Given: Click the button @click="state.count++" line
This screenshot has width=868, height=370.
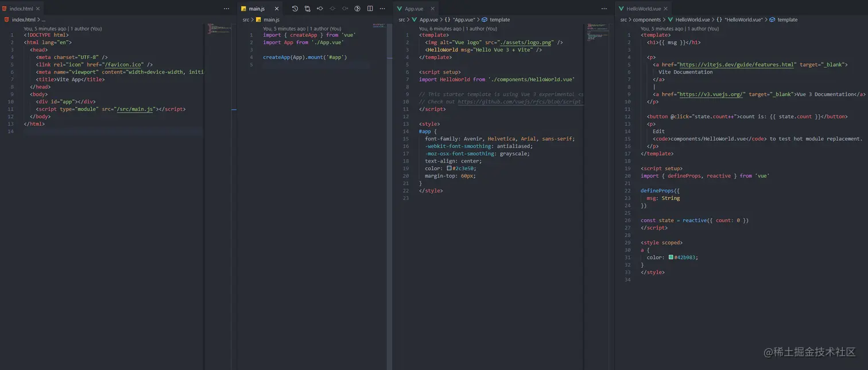Looking at the screenshot, I should [747, 117].
